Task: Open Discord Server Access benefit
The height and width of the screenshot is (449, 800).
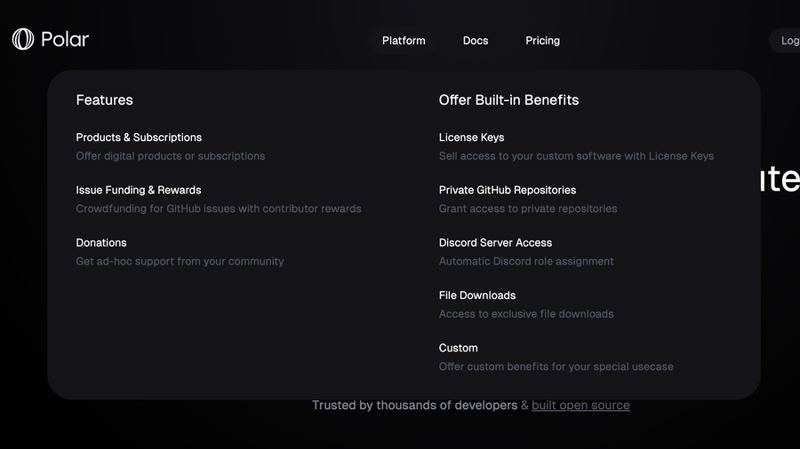Action: tap(495, 243)
